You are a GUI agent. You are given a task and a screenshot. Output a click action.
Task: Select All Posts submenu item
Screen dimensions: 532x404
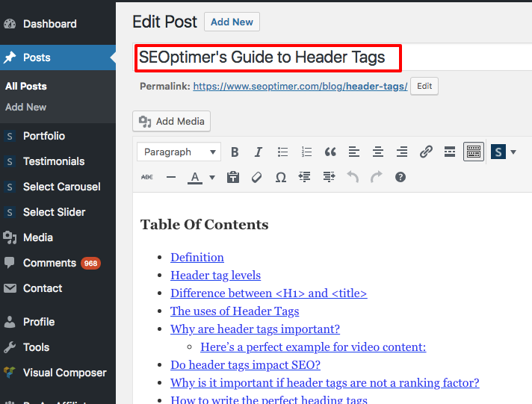[x=26, y=86]
